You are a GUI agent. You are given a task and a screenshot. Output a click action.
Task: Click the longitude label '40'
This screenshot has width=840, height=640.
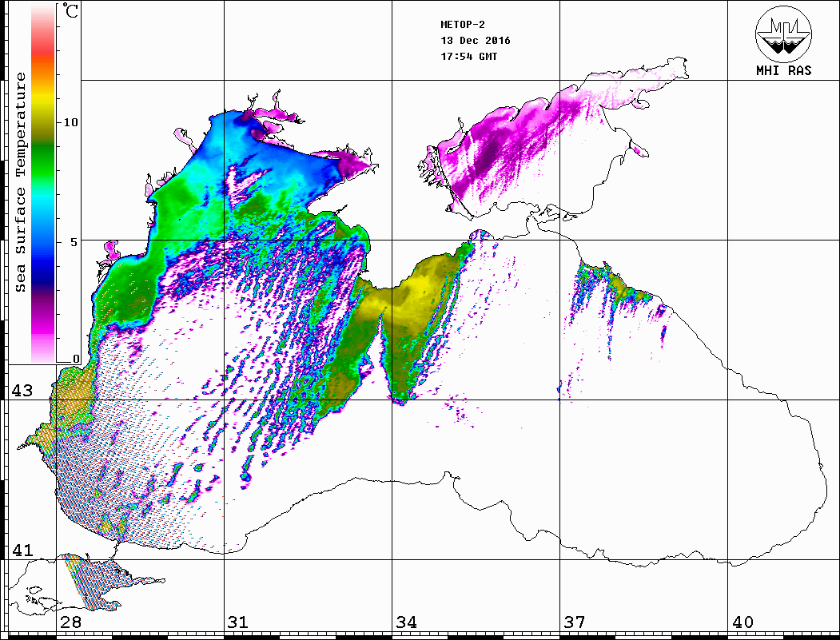pos(742,622)
